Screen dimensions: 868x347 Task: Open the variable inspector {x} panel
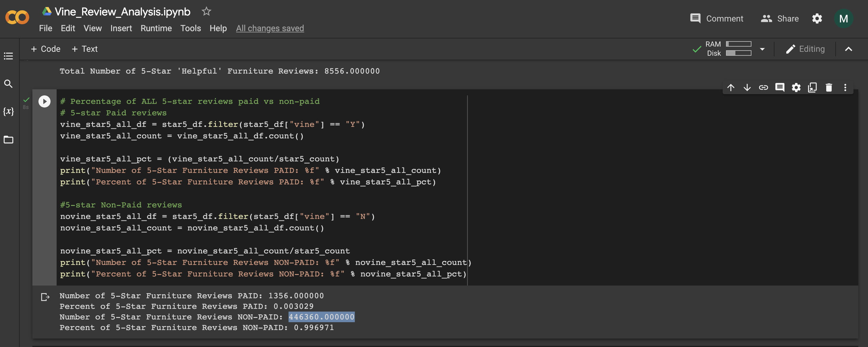tap(8, 112)
